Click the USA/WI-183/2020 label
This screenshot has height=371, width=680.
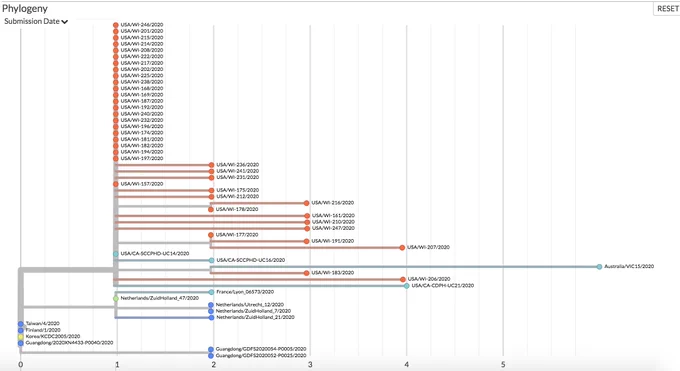point(333,273)
